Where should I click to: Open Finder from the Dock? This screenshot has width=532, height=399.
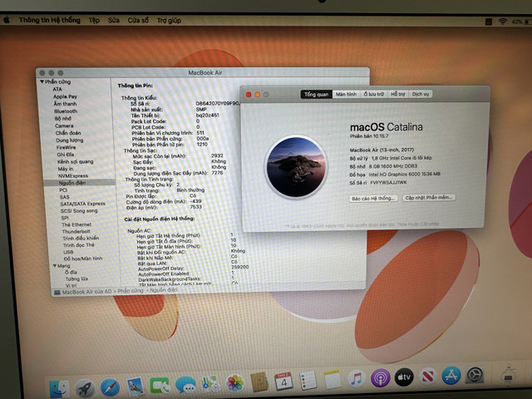coord(59,388)
